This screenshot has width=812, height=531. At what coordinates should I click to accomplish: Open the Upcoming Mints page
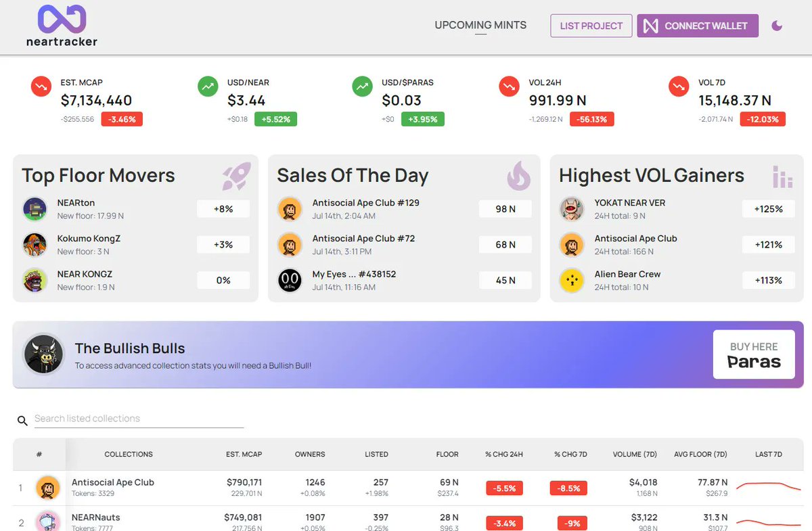point(480,25)
